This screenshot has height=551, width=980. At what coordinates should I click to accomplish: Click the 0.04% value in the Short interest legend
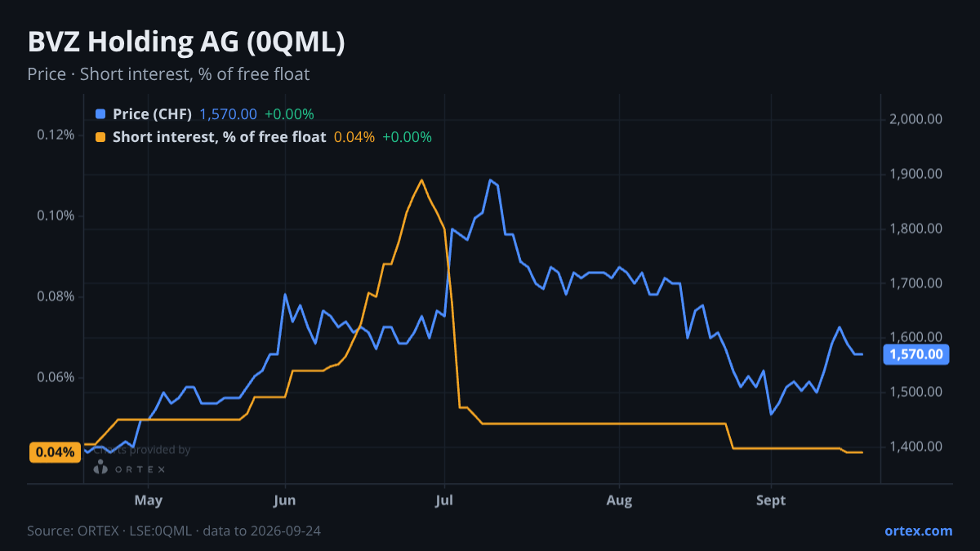coord(354,137)
